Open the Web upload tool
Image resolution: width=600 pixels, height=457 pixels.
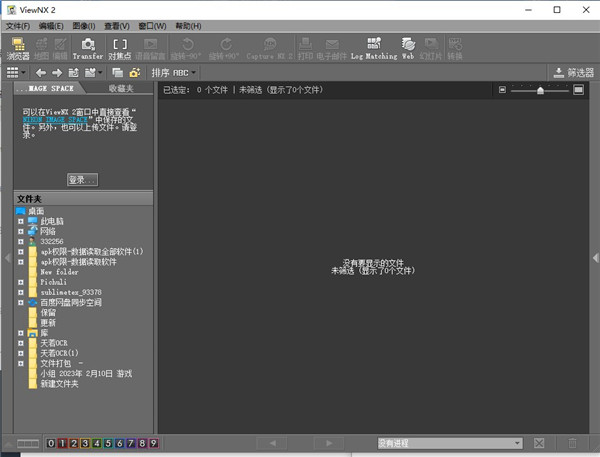(x=408, y=49)
